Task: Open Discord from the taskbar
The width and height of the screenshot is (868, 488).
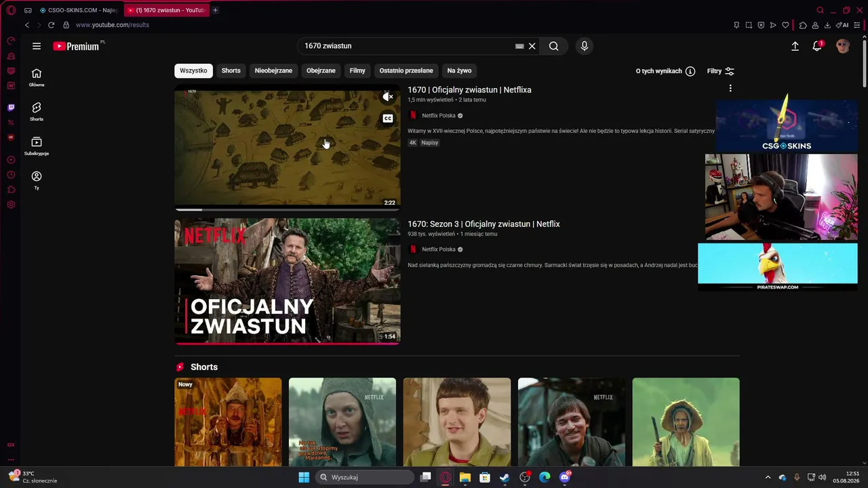Action: (x=565, y=477)
